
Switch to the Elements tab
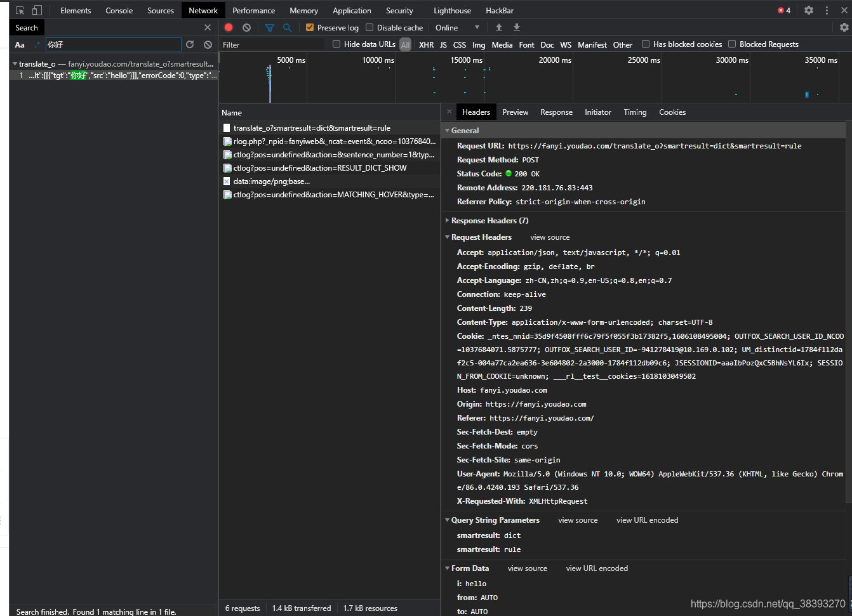[x=76, y=10]
